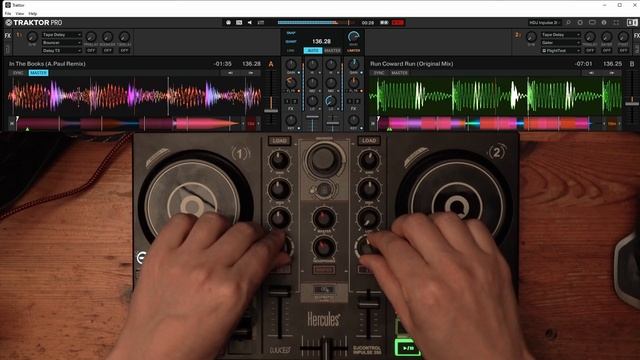Click deck A stripe overview waveform
640x360 pixels.
point(129,123)
